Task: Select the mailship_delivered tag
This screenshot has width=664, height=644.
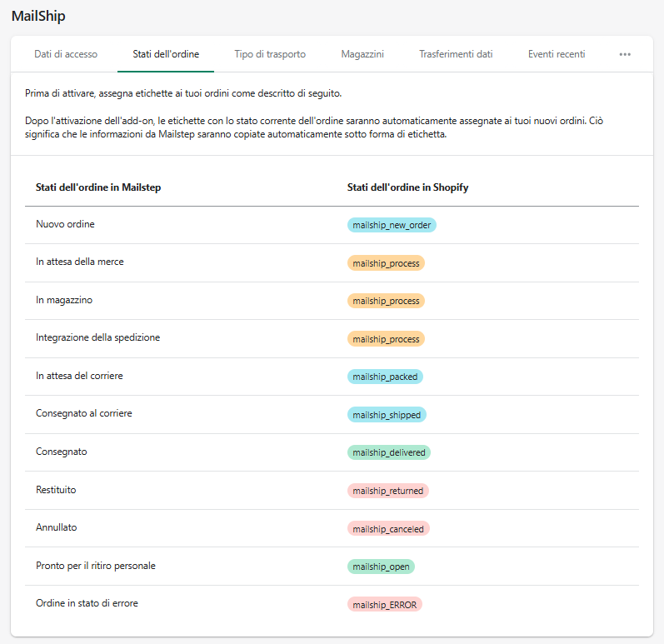Action: click(389, 452)
